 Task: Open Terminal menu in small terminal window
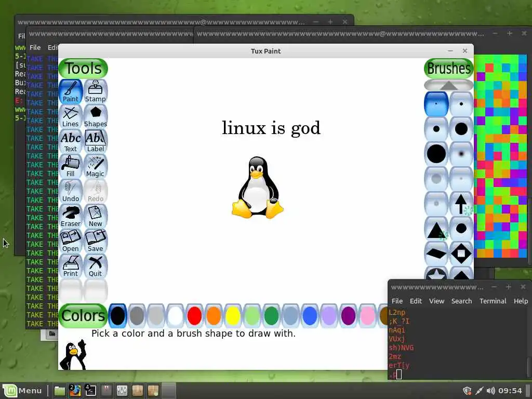click(493, 301)
